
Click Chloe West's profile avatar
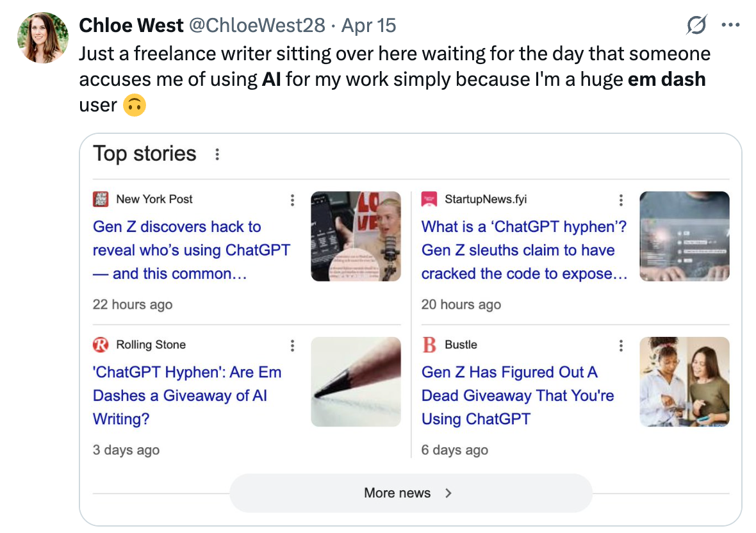43,38
